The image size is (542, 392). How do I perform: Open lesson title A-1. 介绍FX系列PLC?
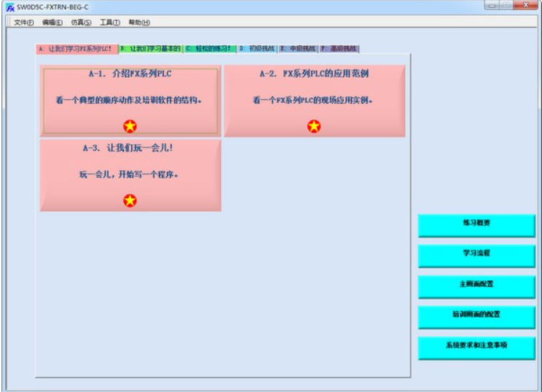tap(130, 73)
